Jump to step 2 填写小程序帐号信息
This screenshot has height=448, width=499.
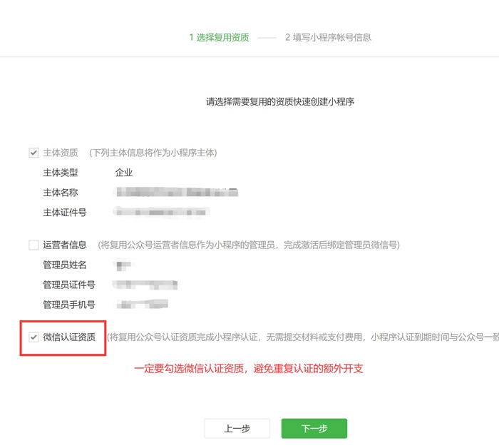(328, 37)
